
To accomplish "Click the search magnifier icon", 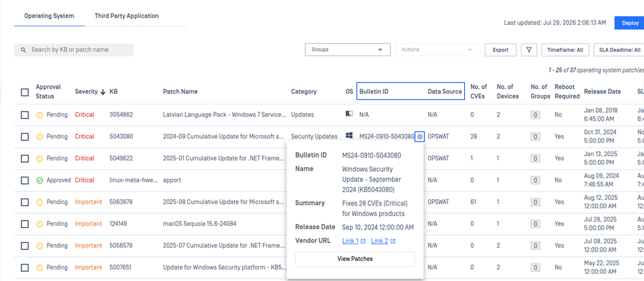I will [x=24, y=50].
